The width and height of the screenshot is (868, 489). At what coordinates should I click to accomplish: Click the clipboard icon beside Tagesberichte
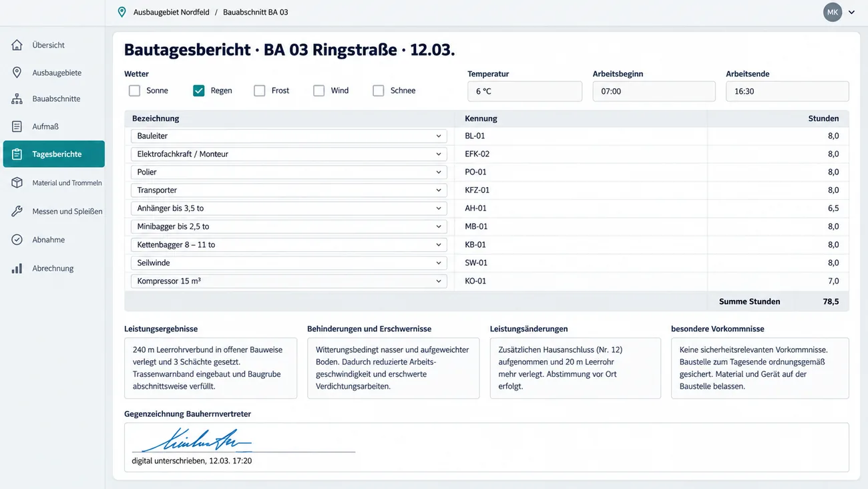(x=17, y=154)
